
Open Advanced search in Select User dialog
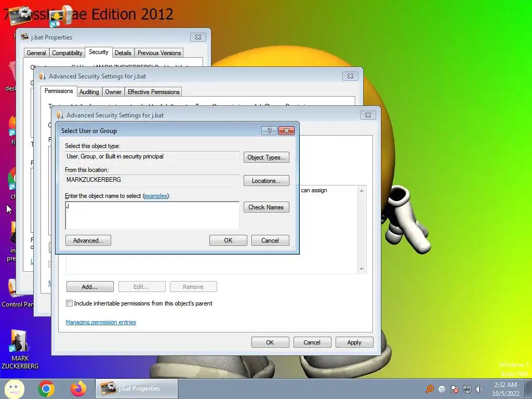[88, 240]
